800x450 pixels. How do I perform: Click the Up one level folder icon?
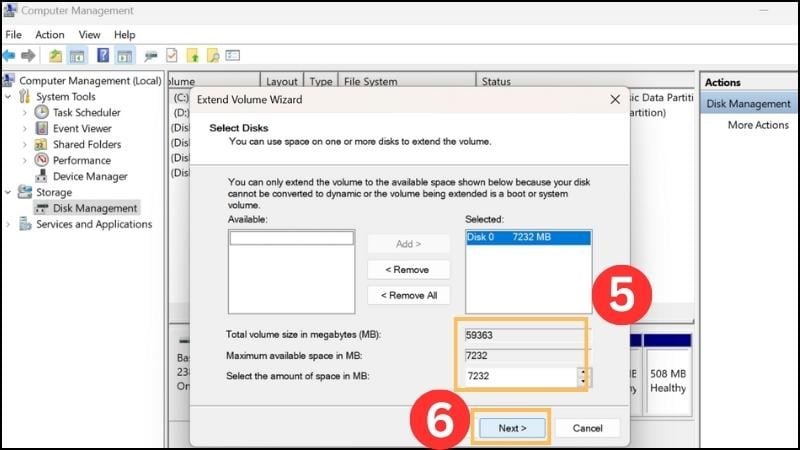coord(55,56)
